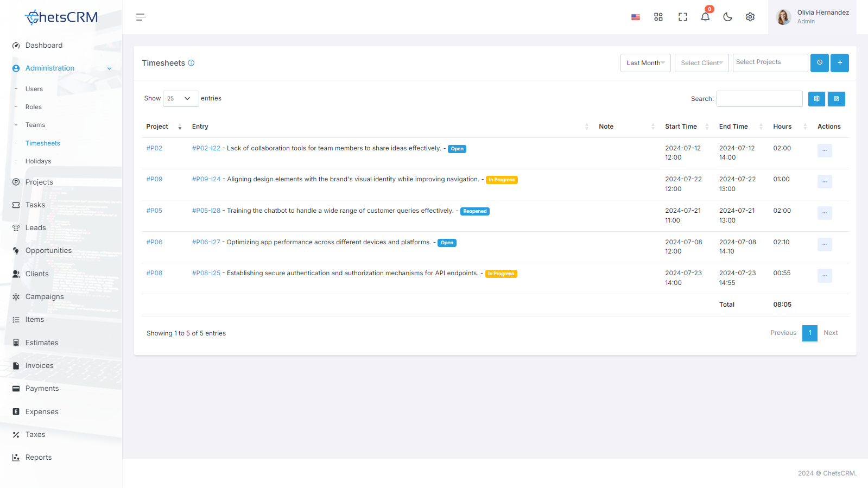868x488 pixels.
Task: Open Roles under Administration
Action: pos(34,107)
